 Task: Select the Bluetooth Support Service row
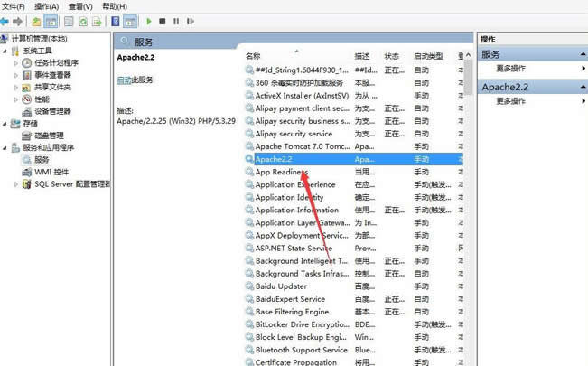coord(354,350)
